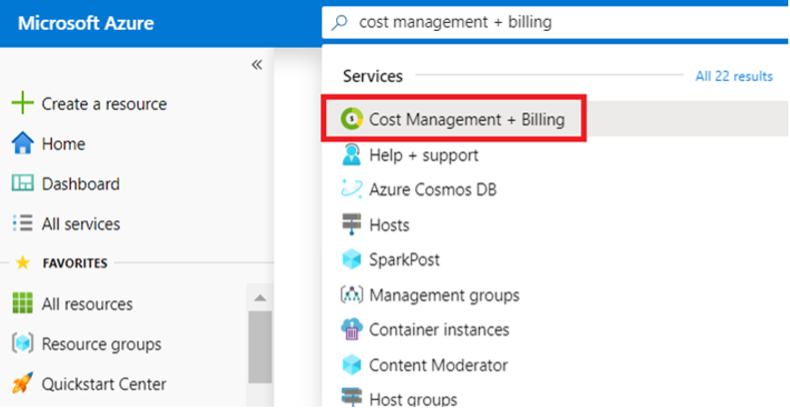Click the Content Moderator icon
The width and height of the screenshot is (790, 408).
tap(352, 365)
